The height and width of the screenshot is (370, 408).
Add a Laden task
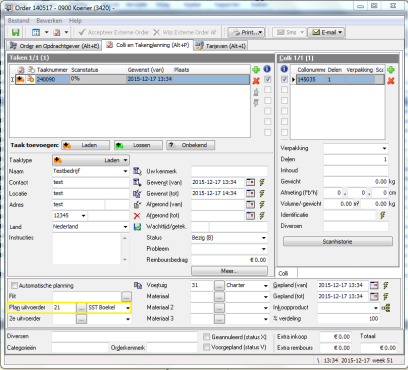85,145
